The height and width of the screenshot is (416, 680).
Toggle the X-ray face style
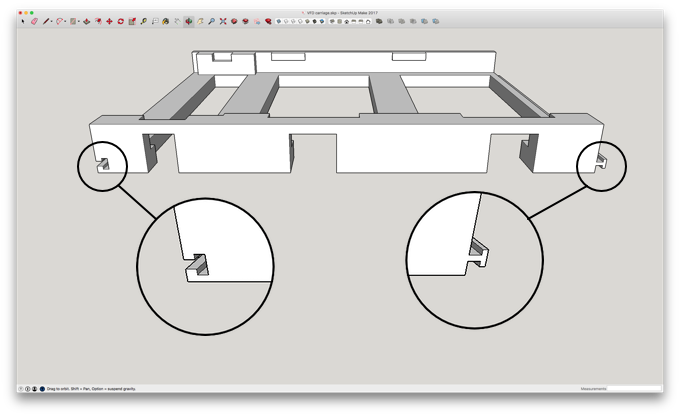279,21
